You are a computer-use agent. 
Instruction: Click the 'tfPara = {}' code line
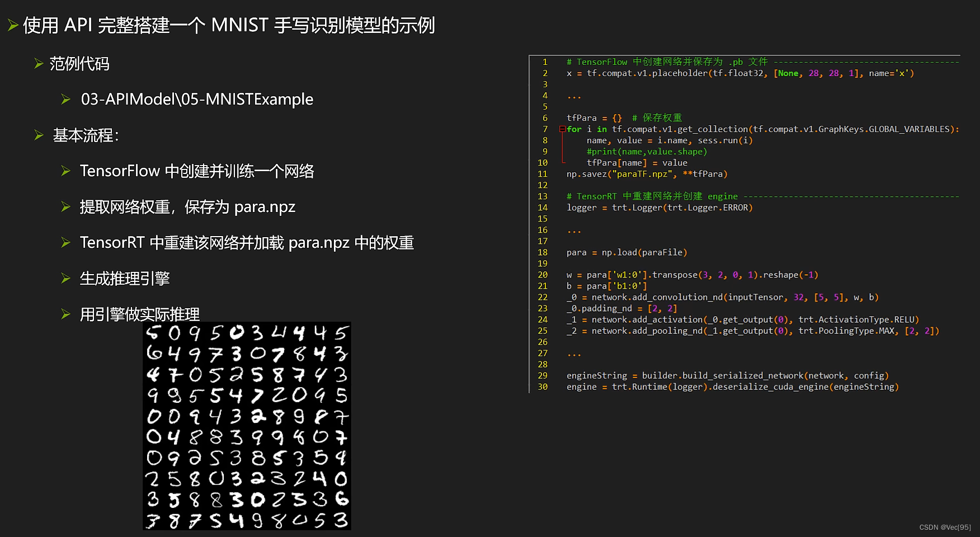[x=594, y=118]
